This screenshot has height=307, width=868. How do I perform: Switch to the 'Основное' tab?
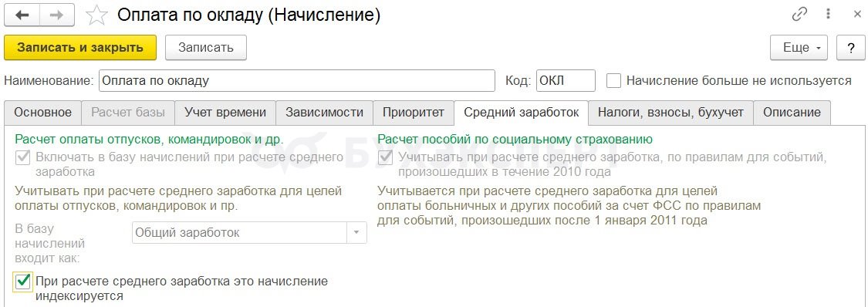42,113
